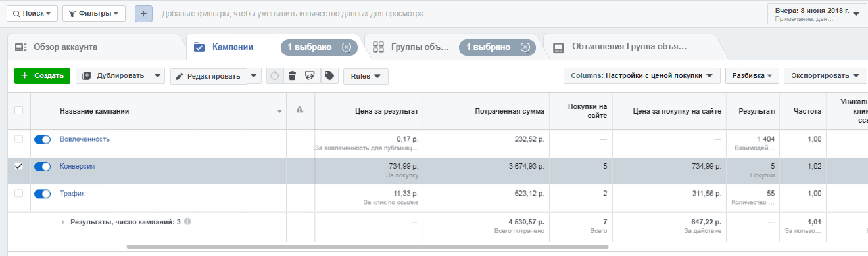The image size is (868, 256).
Task: Open the Rules dropdown
Action: pyautogui.click(x=366, y=76)
